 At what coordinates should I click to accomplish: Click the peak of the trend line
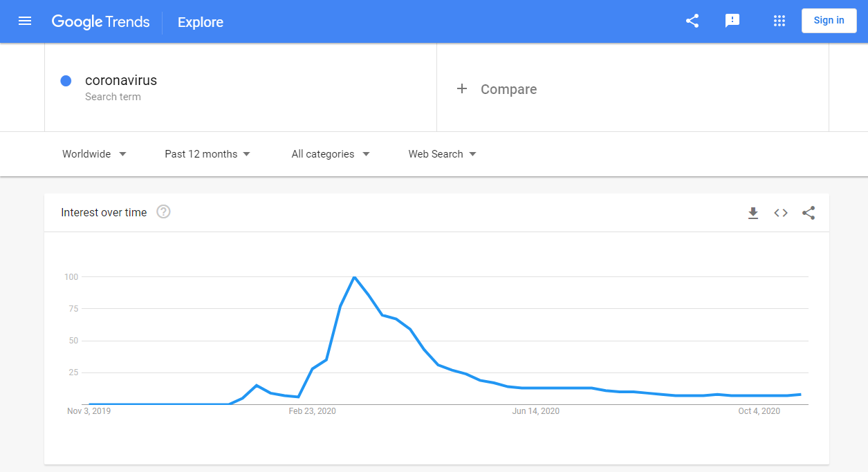coord(354,276)
